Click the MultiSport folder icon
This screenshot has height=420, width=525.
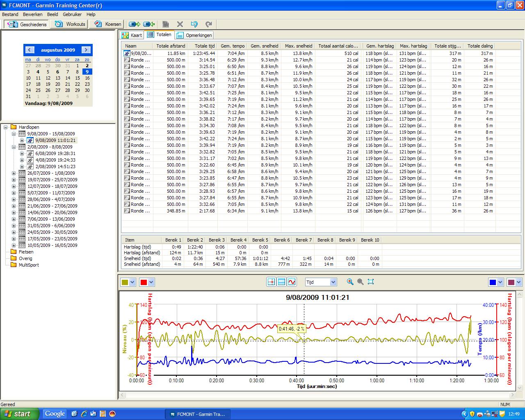point(14,265)
